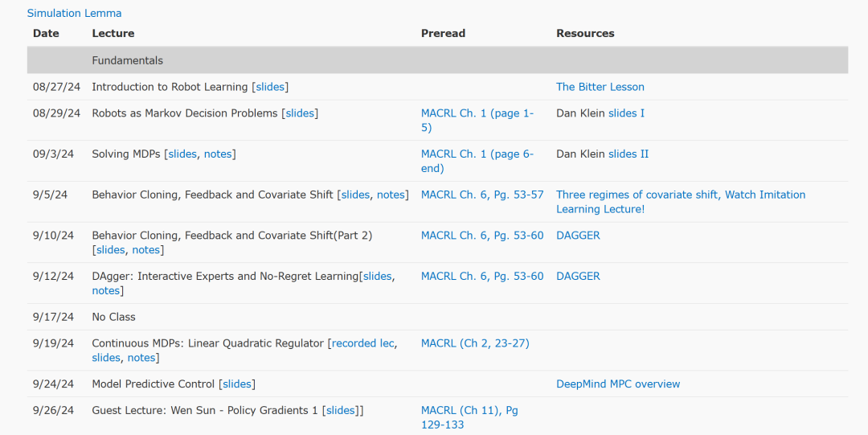
Task: Open notes for DAgger Interactive Experts lecture
Action: click(105, 291)
